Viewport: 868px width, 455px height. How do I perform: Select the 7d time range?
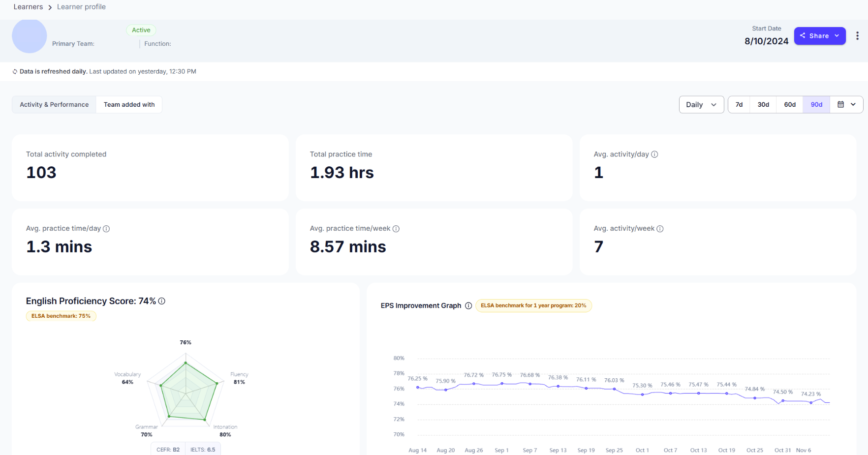click(x=739, y=105)
